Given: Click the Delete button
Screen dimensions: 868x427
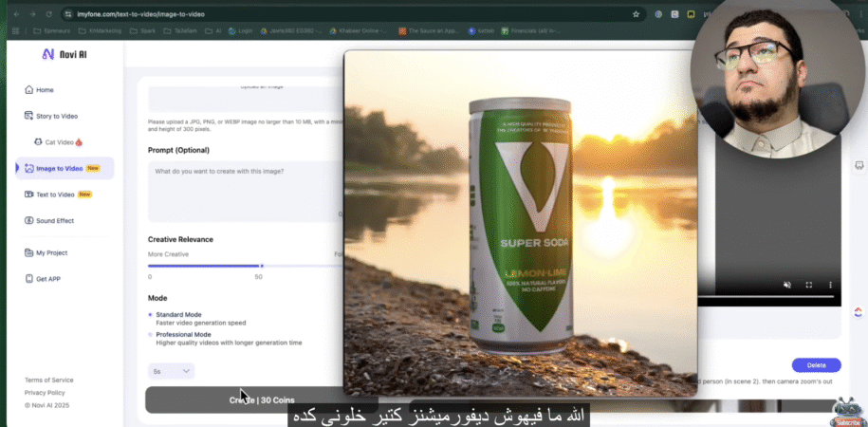Looking at the screenshot, I should click(x=816, y=365).
